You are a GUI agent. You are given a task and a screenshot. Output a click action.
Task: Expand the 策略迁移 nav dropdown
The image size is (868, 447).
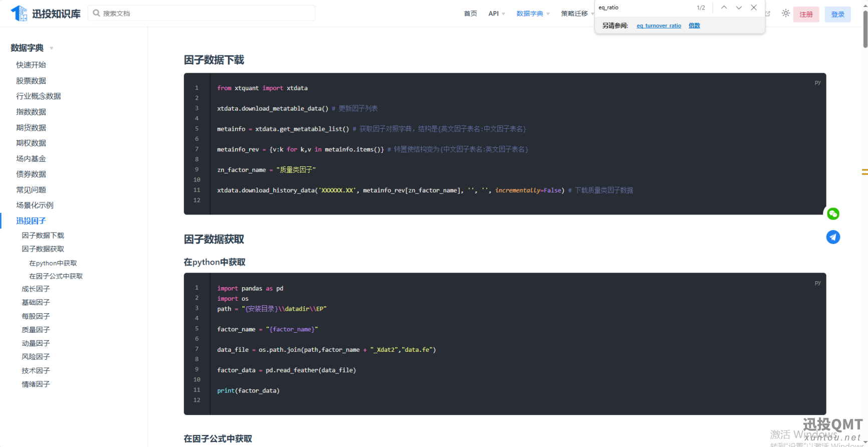tap(577, 14)
